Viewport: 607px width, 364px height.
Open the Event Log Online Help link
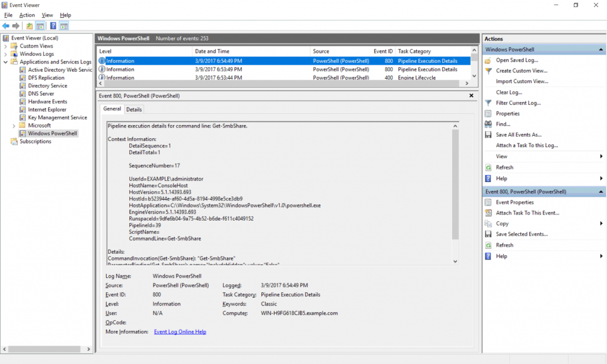pyautogui.click(x=180, y=332)
